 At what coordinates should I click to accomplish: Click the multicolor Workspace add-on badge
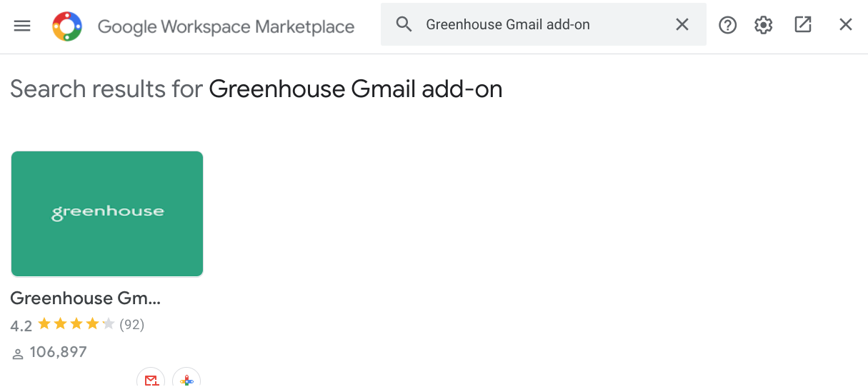[x=186, y=379]
